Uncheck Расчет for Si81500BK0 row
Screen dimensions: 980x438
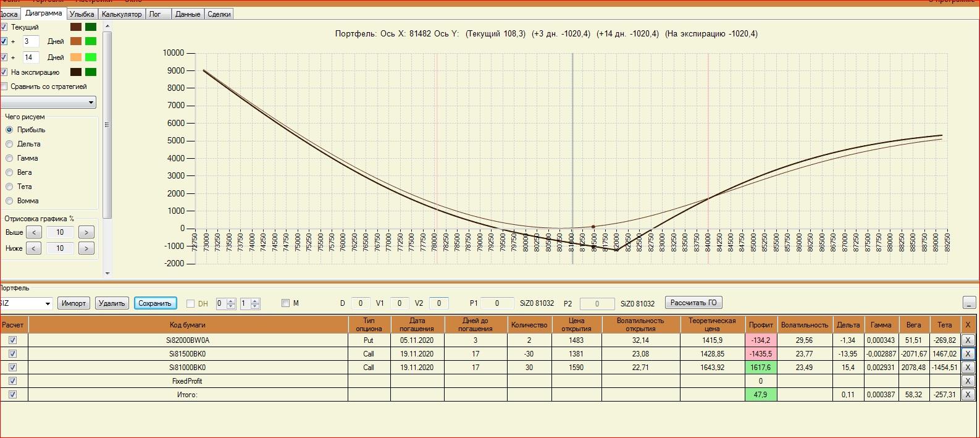(12, 354)
